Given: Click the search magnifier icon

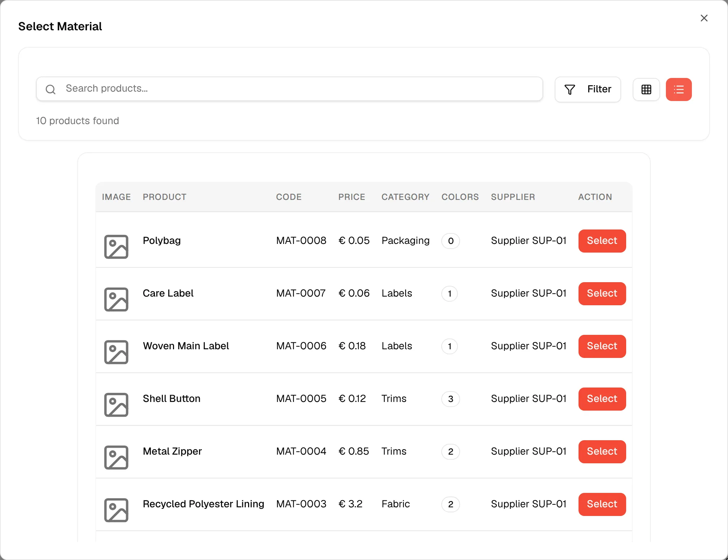Looking at the screenshot, I should coord(51,89).
